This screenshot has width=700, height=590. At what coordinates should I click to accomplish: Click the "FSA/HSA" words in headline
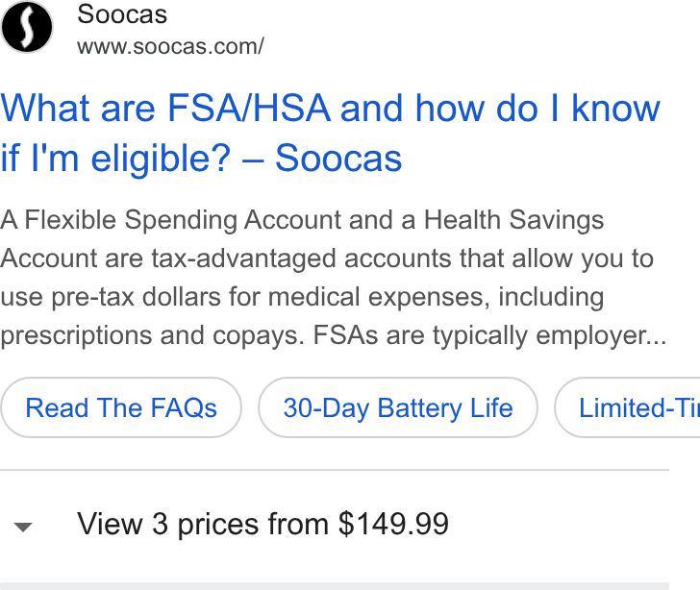(249, 109)
